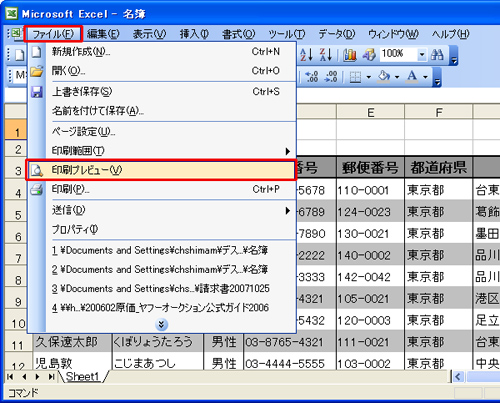The height and width of the screenshot is (403, 500).
Task: Click the sort ascending A-Z icon
Action: [x=306, y=55]
